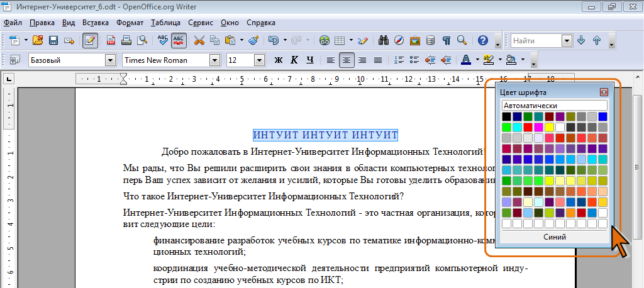Image resolution: width=644 pixels, height=288 pixels.
Task: Toggle nonprinting characters pilcrow button
Action: [446, 40]
